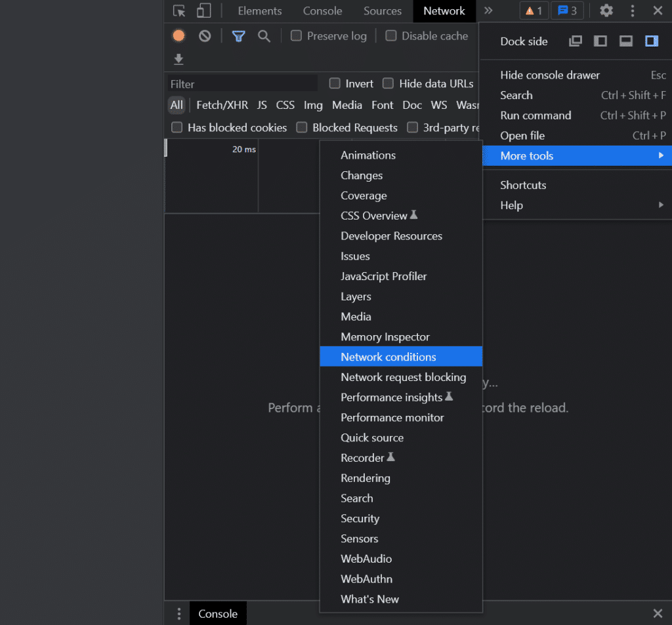Click the Filter text input field
The width and height of the screenshot is (672, 625).
click(241, 84)
